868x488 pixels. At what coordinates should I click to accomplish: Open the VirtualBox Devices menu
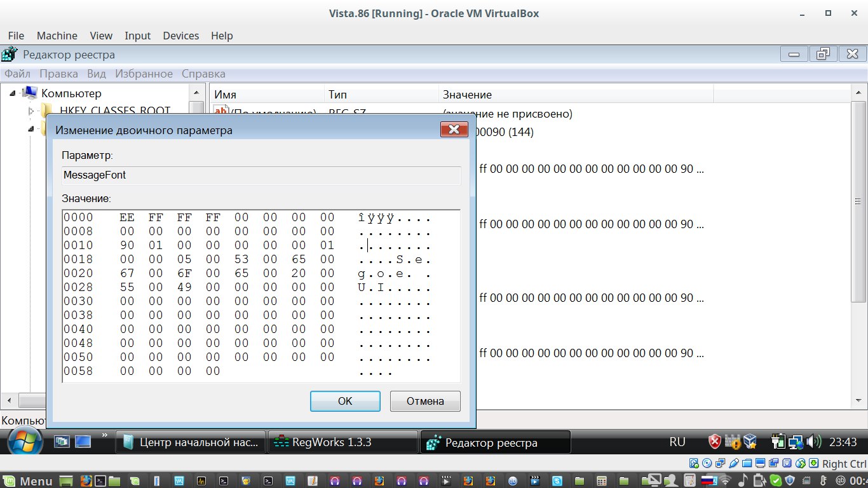[x=180, y=36]
